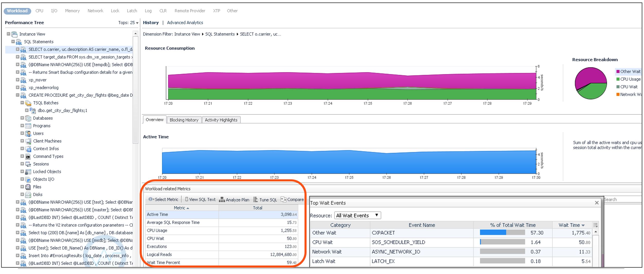Click the Client Machines icon
The width and height of the screenshot is (644, 274).
tap(28, 141)
